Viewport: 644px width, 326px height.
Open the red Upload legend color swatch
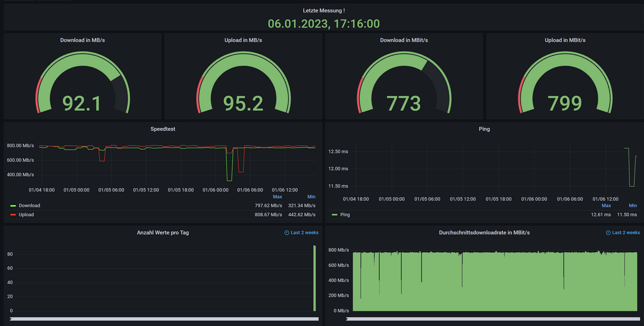13,215
